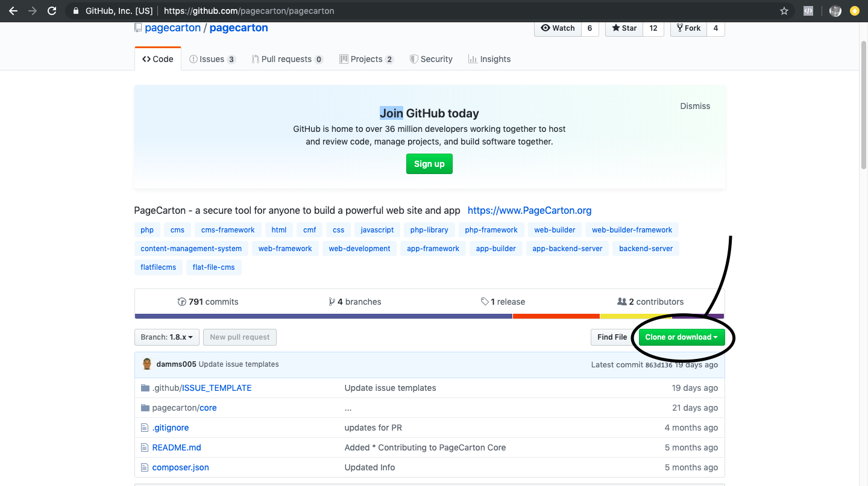Open the javascript topic tag
The width and height of the screenshot is (868, 486).
(x=377, y=230)
